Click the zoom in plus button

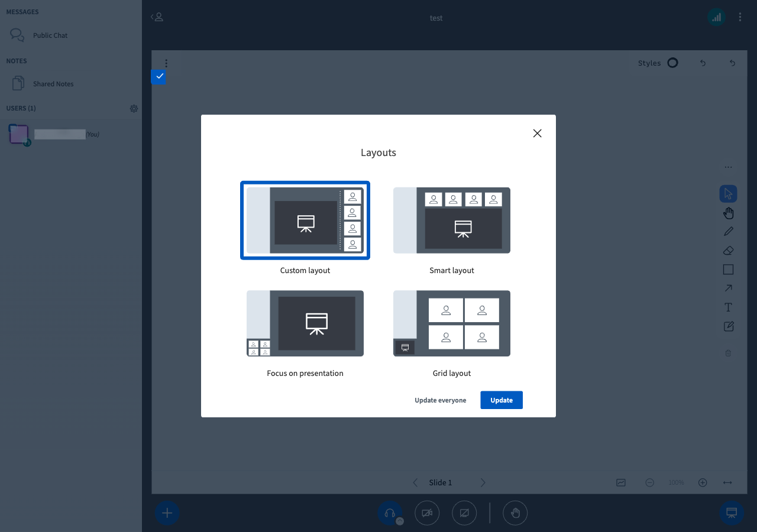(x=703, y=482)
